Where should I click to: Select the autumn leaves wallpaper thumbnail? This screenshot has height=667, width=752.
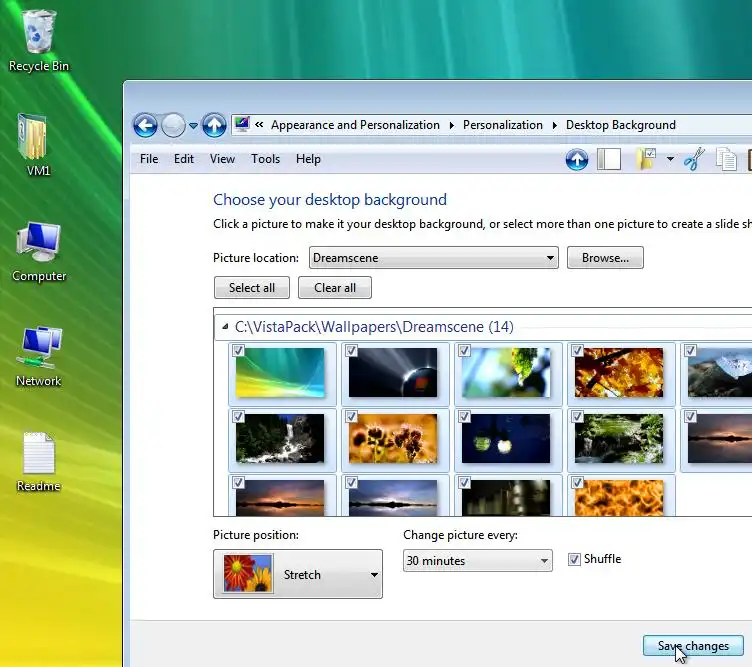pyautogui.click(x=619, y=373)
